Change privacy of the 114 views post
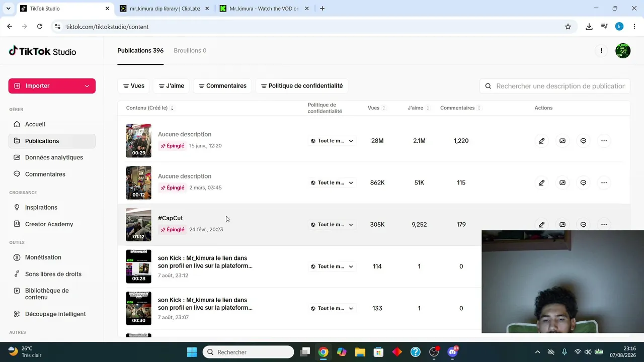This screenshot has height=362, width=644. (332, 266)
